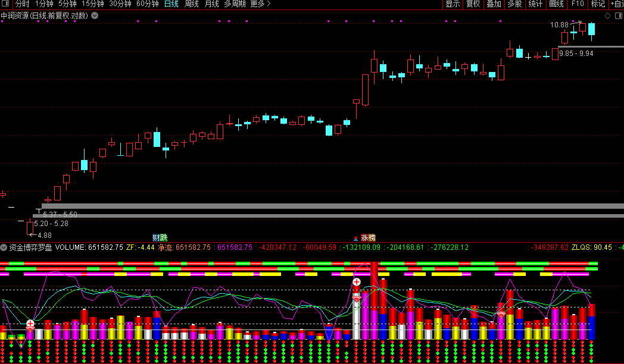Click the -60049.59 red value

[x=320, y=247]
